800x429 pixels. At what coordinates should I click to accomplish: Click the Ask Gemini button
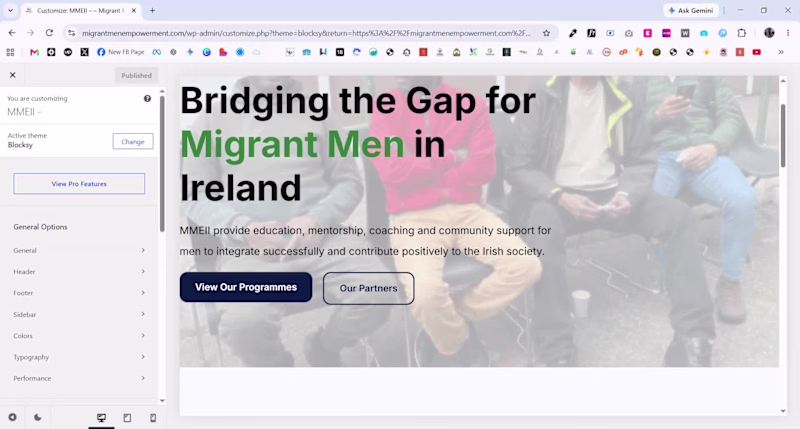tap(691, 10)
